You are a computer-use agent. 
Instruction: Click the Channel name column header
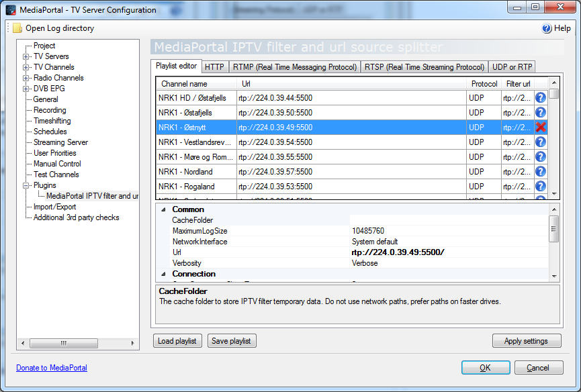pos(197,84)
